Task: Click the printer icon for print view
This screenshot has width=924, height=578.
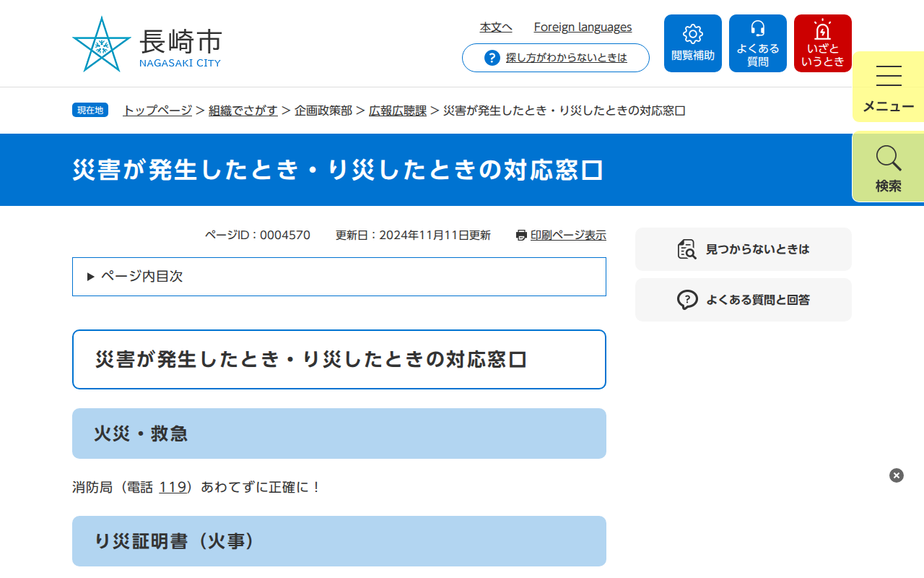Action: (x=521, y=235)
